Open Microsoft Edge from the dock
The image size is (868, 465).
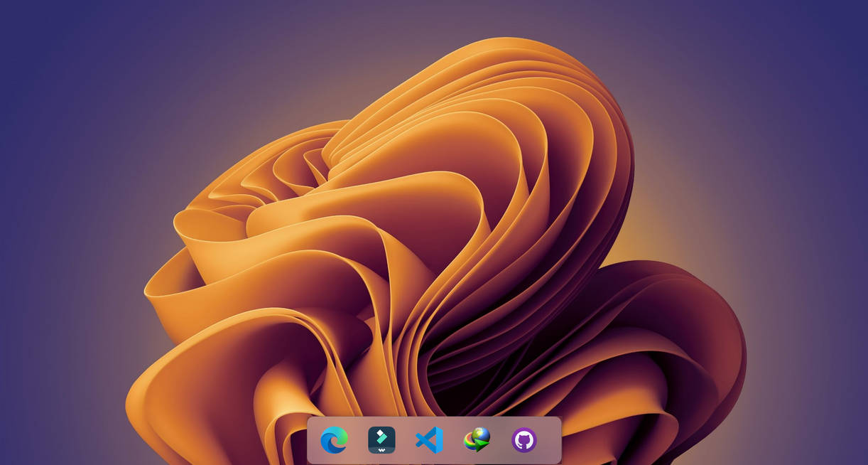click(x=334, y=440)
